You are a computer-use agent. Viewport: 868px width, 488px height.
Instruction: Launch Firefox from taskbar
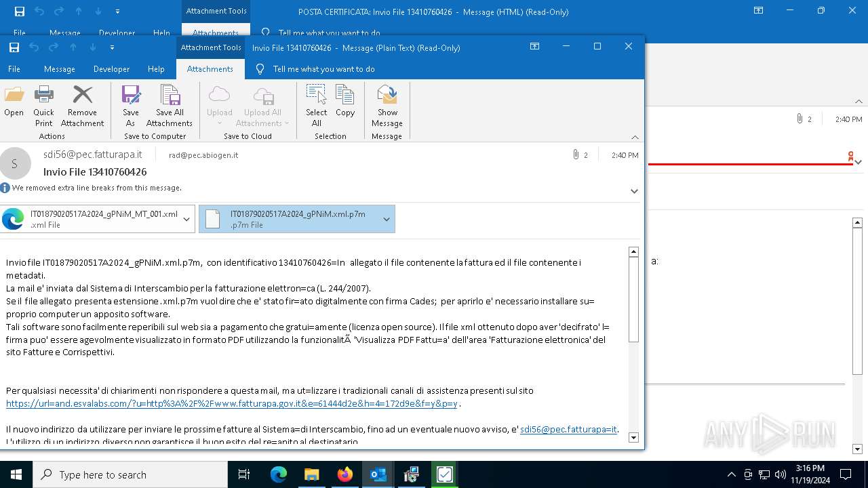click(x=345, y=474)
